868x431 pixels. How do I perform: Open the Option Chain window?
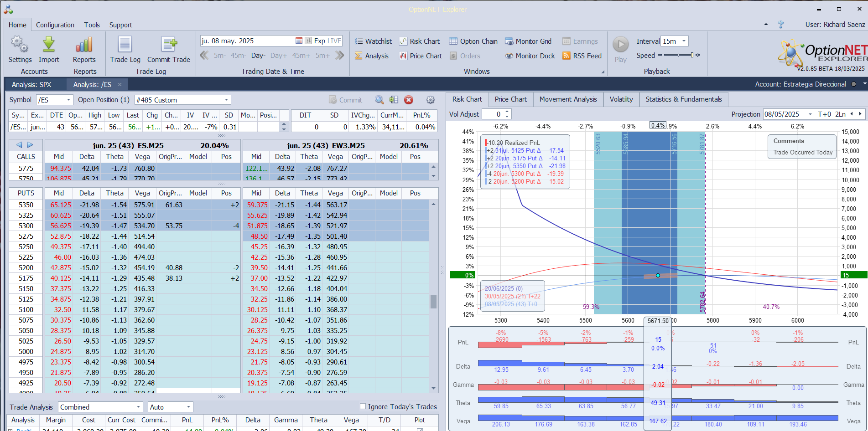[x=473, y=41]
